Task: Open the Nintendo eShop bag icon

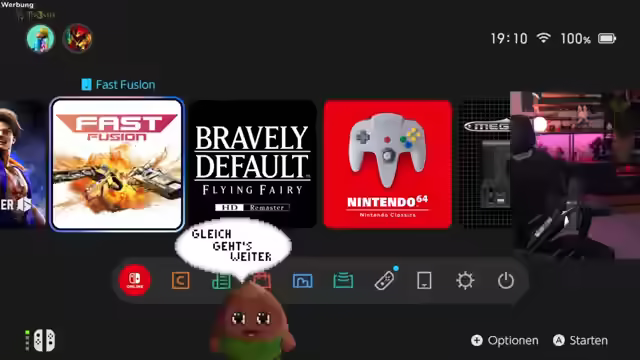Action: 262,280
